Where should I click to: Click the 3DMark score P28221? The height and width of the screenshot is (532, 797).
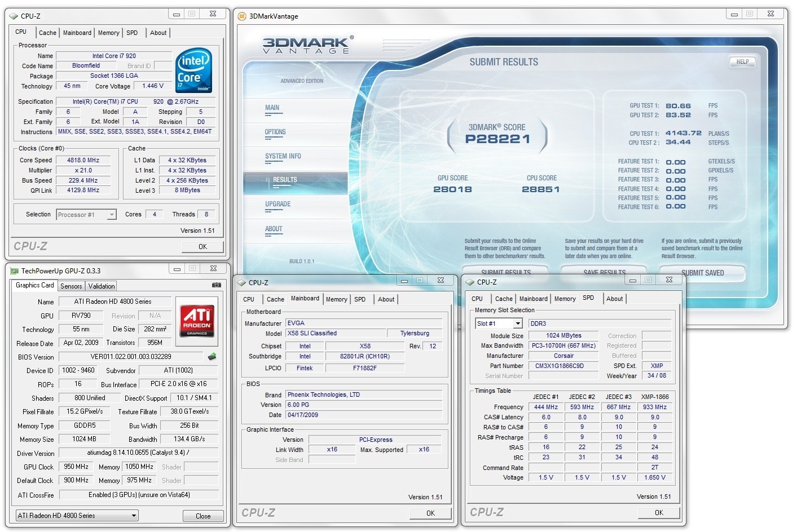pos(497,139)
